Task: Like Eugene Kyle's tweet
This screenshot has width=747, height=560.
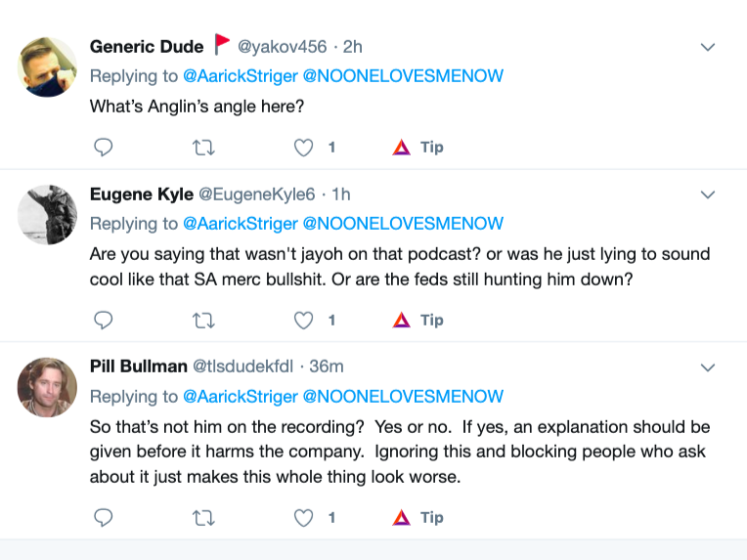Action: click(304, 321)
